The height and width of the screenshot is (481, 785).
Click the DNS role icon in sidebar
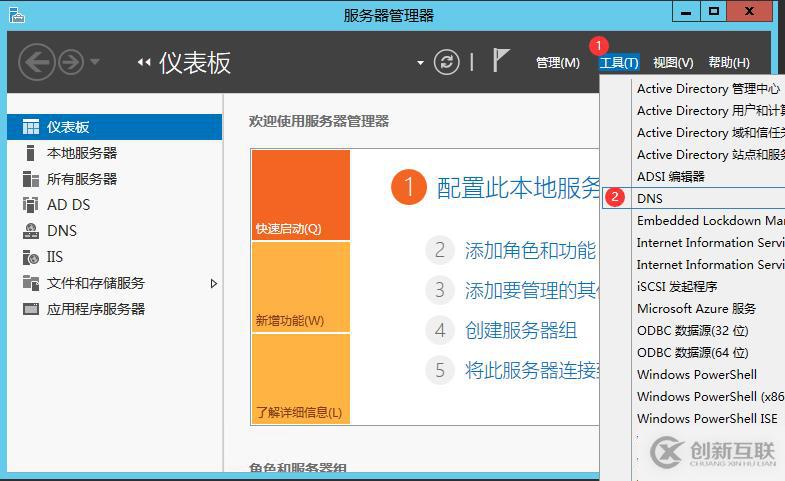31,231
